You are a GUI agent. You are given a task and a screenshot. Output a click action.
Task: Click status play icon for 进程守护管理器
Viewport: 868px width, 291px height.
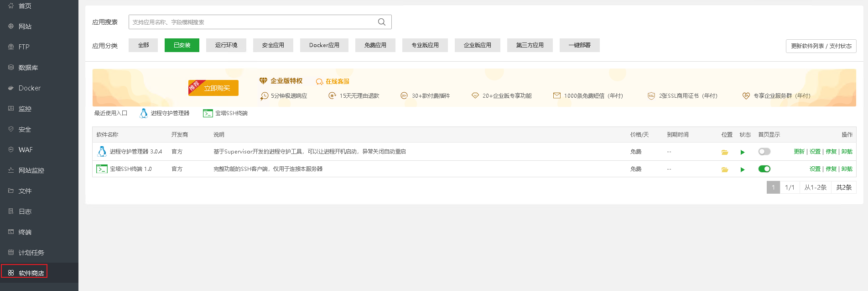coord(743,152)
